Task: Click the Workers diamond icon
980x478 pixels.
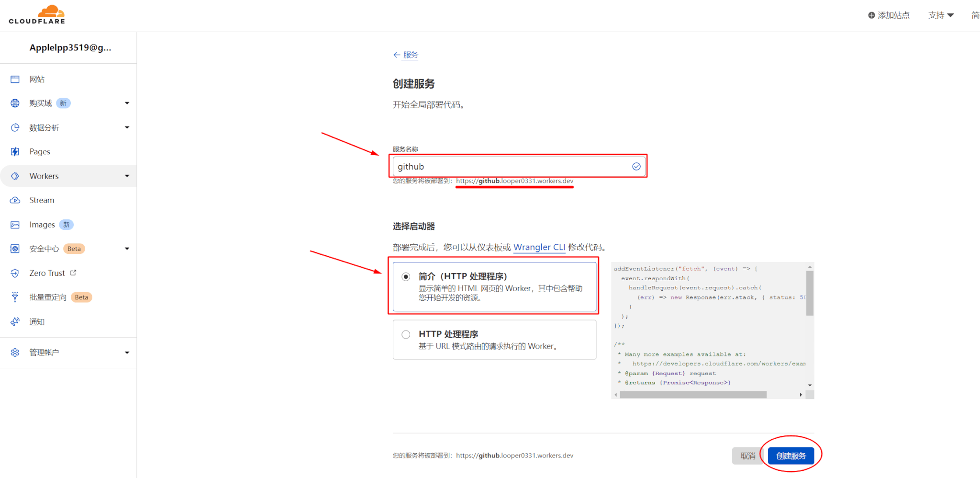Action: [15, 176]
